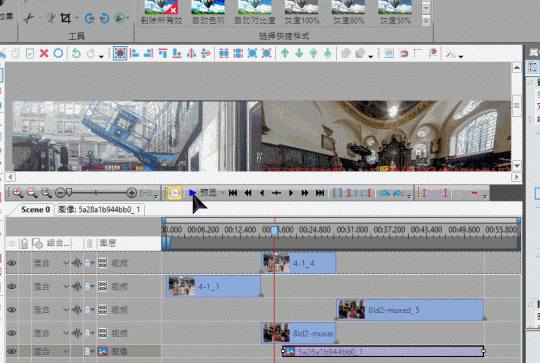This screenshot has height=363, width=540.
Task: Click the green undo arrow
Action: point(76,53)
